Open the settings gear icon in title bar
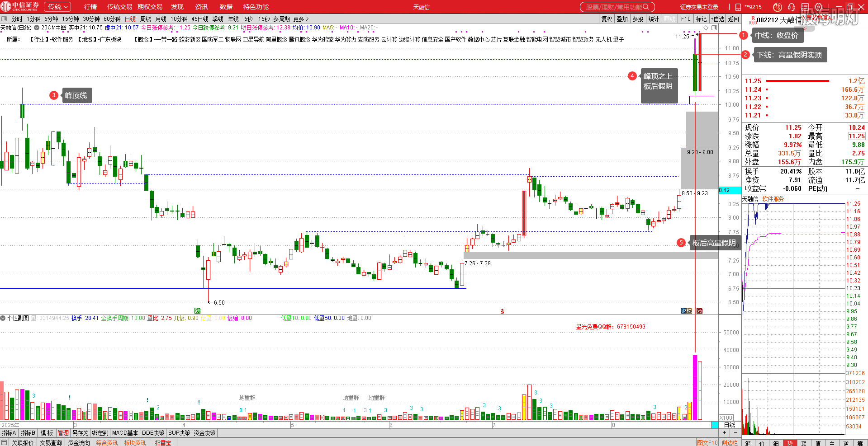The height and width of the screenshot is (446, 868). coord(818,7)
